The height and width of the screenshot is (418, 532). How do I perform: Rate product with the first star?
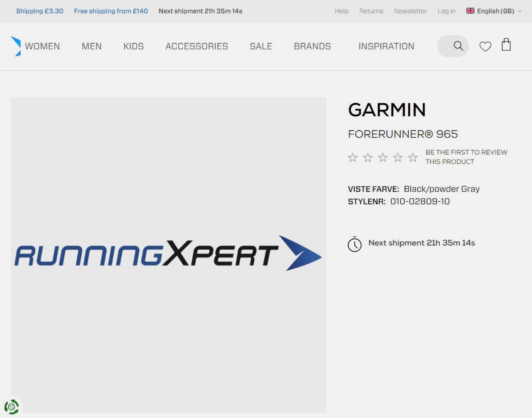click(353, 157)
